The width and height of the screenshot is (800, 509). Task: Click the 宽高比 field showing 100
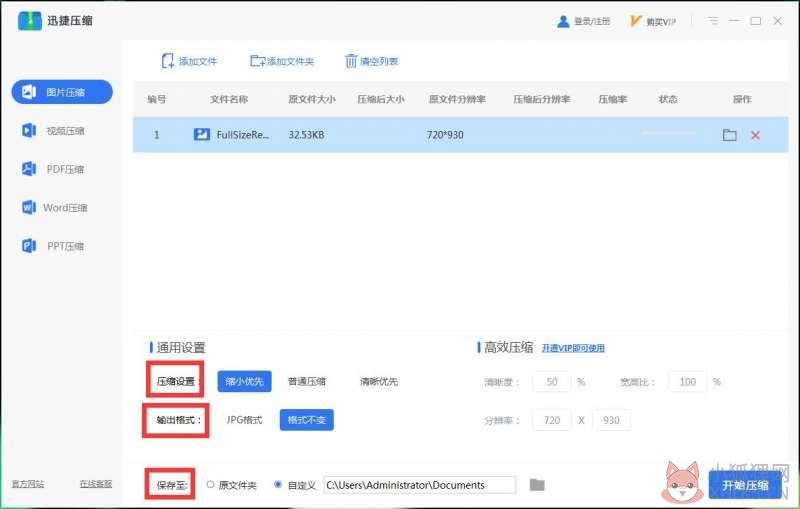click(x=688, y=381)
